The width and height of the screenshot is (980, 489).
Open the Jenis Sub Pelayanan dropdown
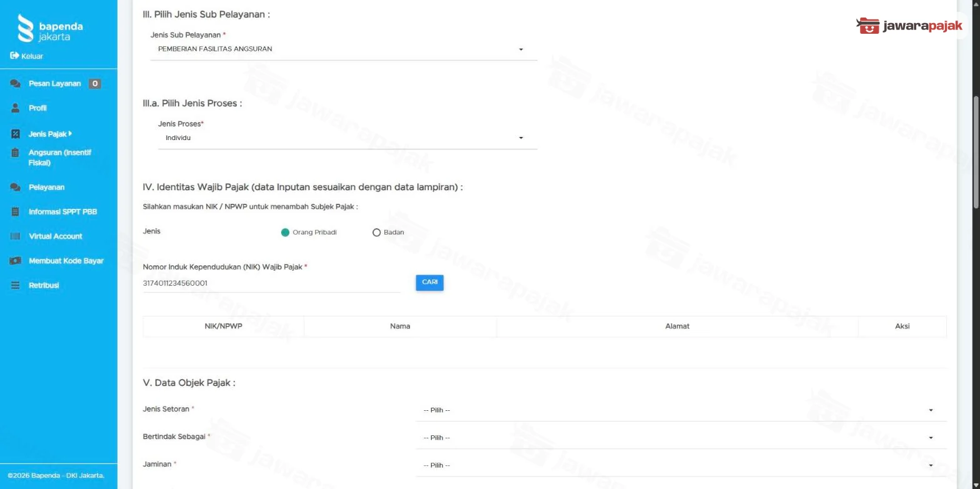click(x=343, y=49)
